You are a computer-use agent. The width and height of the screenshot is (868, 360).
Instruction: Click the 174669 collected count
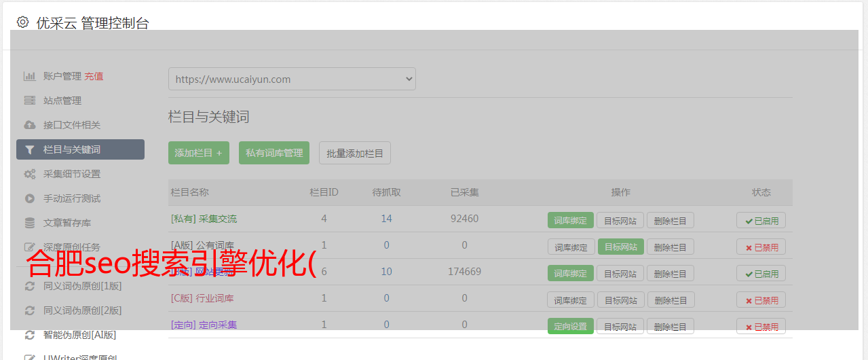click(464, 272)
